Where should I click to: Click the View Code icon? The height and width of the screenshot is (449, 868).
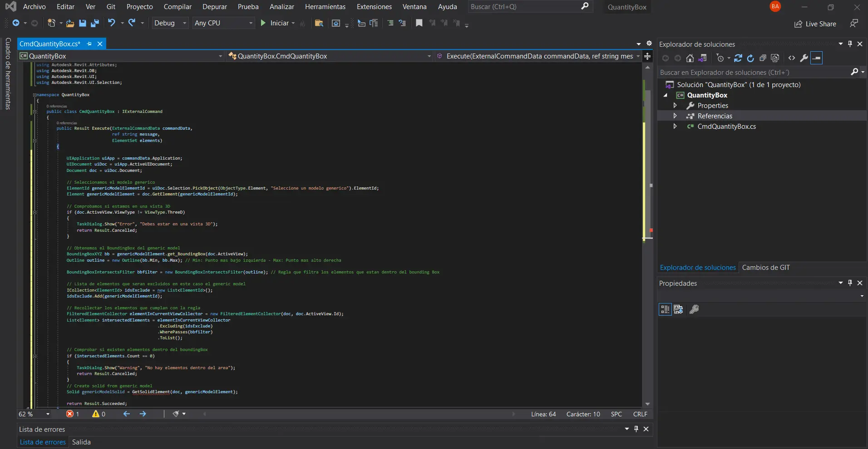click(792, 58)
